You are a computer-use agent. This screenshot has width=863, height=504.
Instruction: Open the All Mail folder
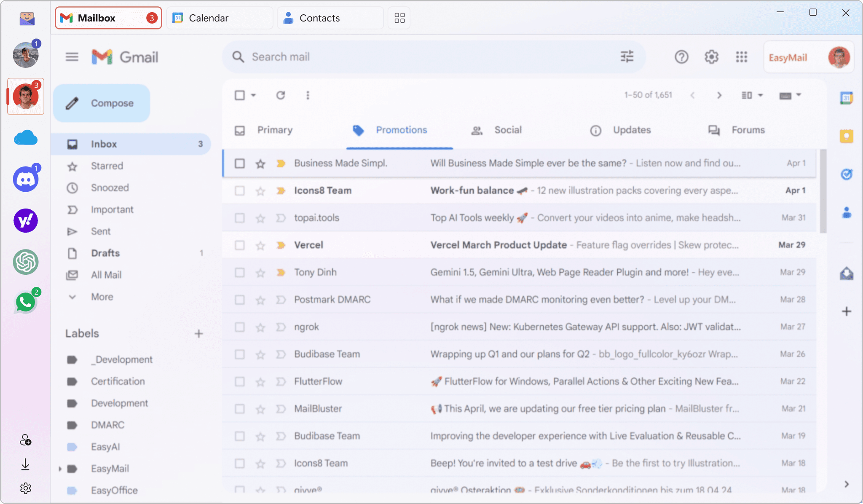click(131, 275)
